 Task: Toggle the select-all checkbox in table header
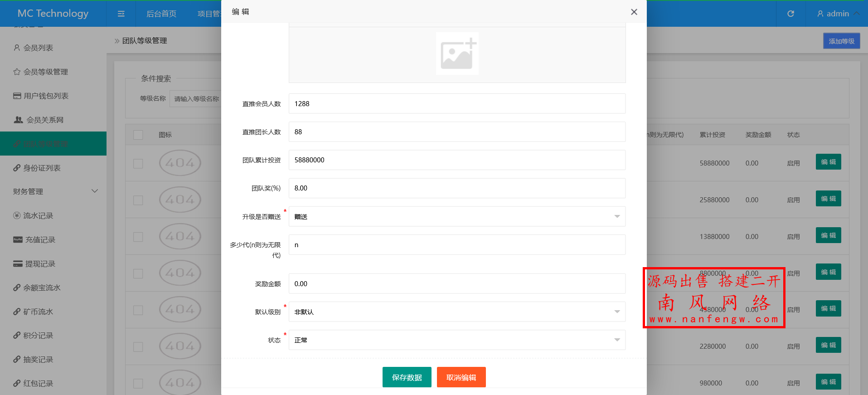pyautogui.click(x=138, y=135)
